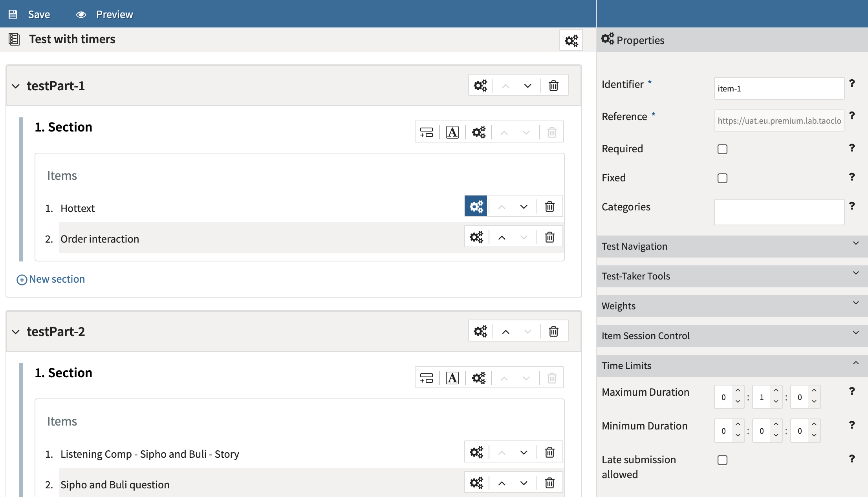Open properties for Order interaction item
The width and height of the screenshot is (868, 497).
coord(476,237)
